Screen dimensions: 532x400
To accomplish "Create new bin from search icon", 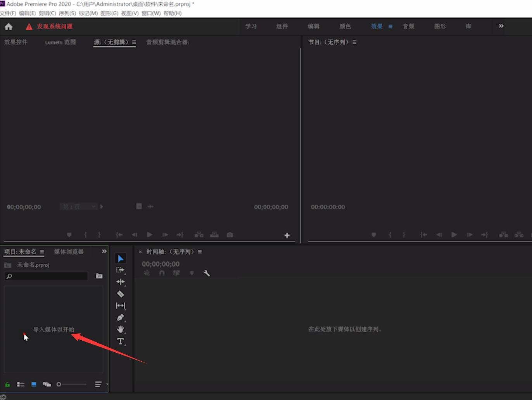I will (x=99, y=276).
